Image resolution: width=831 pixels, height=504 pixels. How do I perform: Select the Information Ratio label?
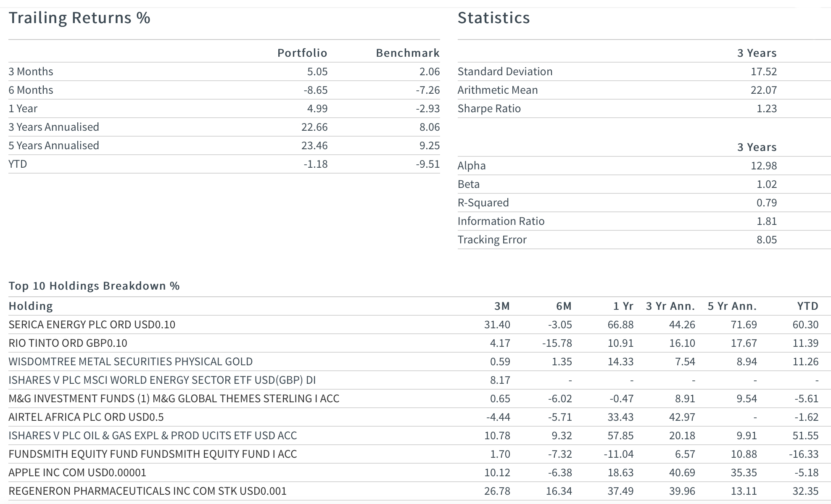(x=501, y=221)
